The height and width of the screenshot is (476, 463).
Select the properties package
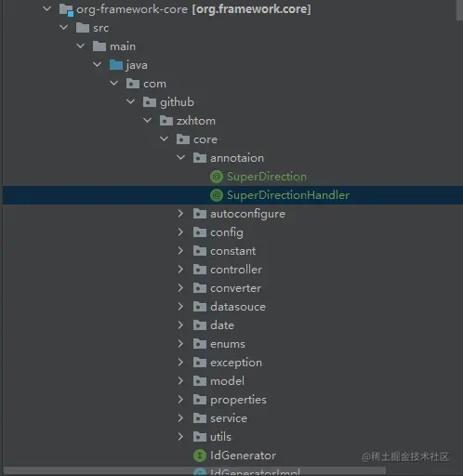click(x=238, y=400)
